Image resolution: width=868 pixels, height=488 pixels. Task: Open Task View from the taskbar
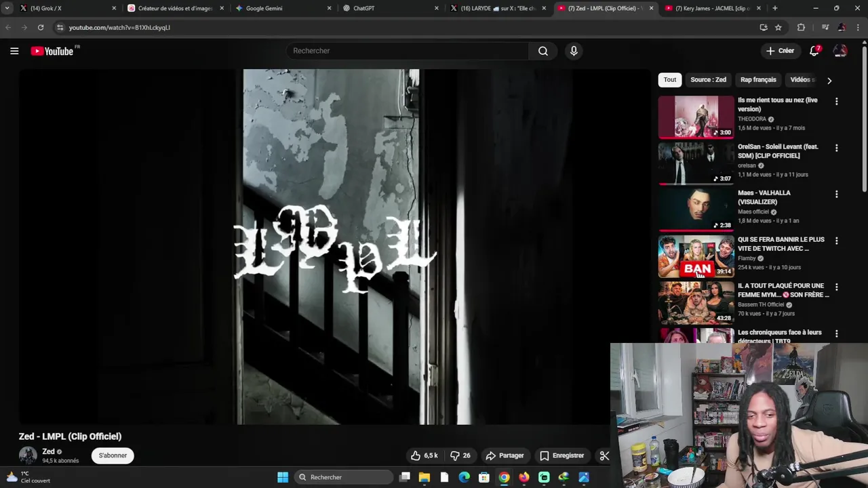[x=405, y=477]
